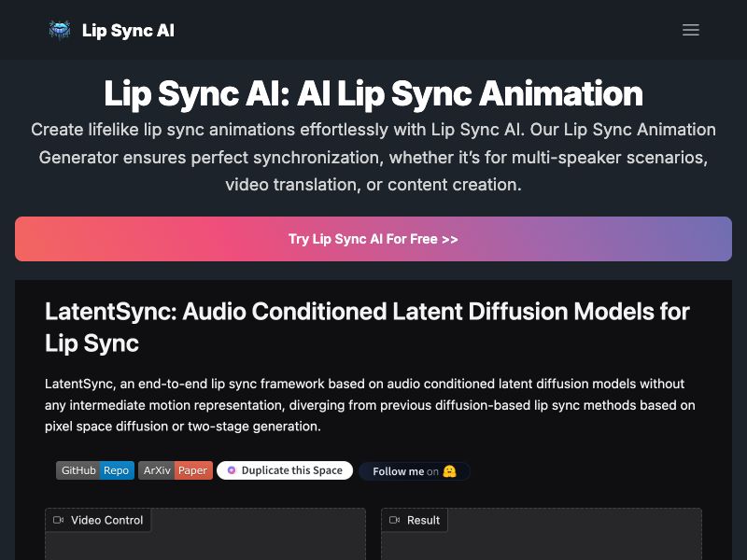The width and height of the screenshot is (747, 560).
Task: Click inside the Result panel area
Action: tap(540, 546)
